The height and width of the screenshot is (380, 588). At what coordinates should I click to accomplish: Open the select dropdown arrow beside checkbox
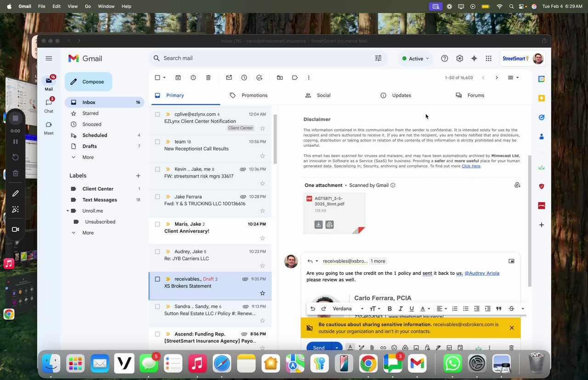[x=164, y=78]
